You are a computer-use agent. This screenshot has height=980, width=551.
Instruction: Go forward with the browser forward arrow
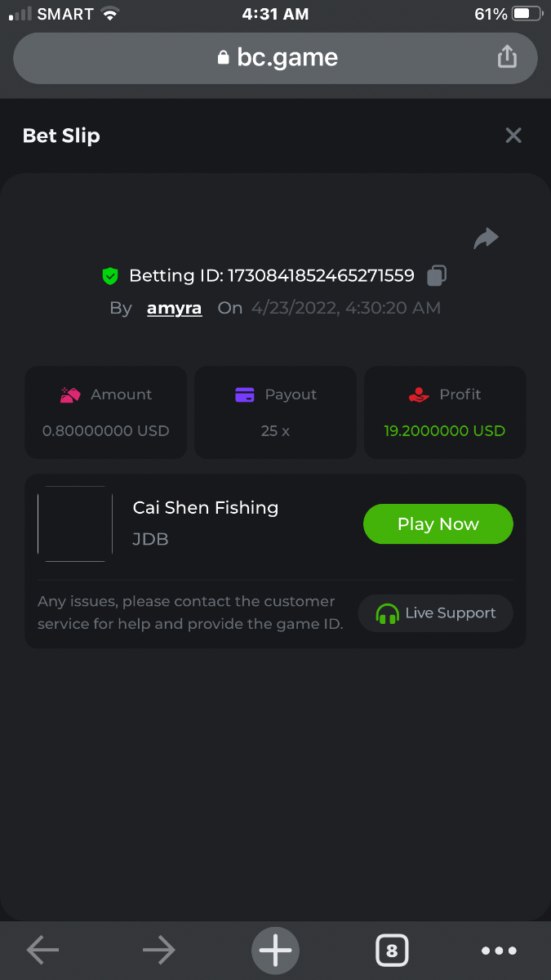[158, 950]
